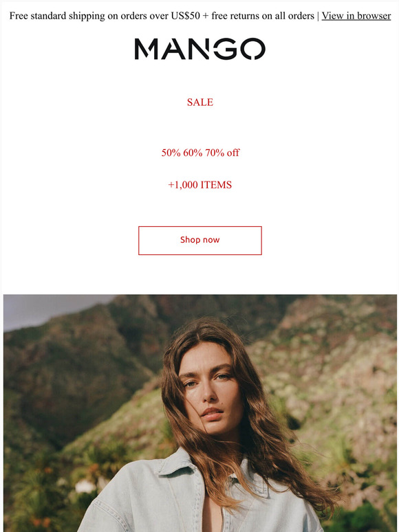Image resolution: width=399 pixels, height=532 pixels.
Task: Click the small white building in photo
Action: (x=85, y=486)
